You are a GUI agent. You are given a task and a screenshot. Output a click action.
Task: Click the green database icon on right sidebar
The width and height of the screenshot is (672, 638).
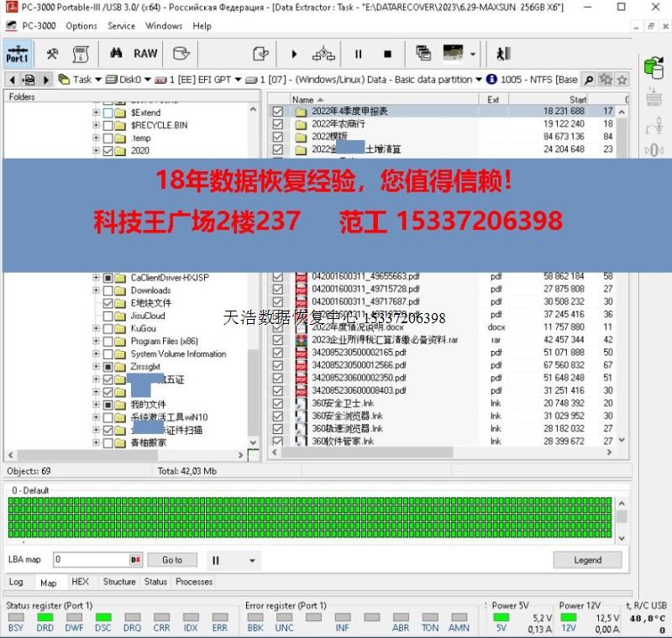652,66
